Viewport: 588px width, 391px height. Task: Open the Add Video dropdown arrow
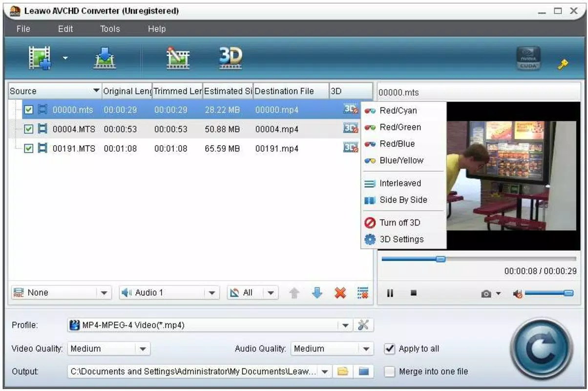tap(65, 58)
